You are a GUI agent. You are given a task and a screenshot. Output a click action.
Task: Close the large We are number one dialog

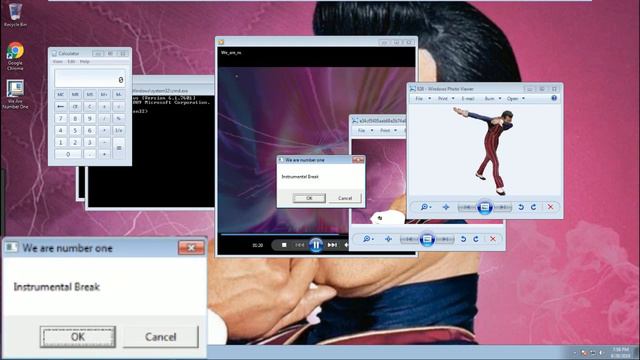coord(191,248)
